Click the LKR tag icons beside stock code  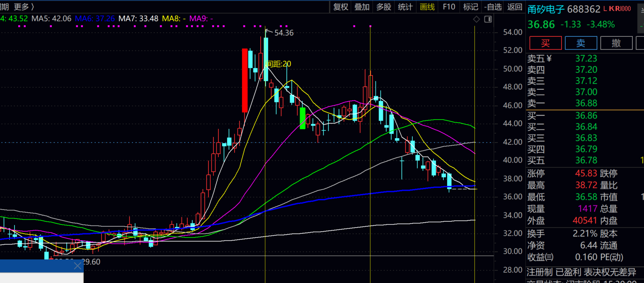pyautogui.click(x=617, y=9)
